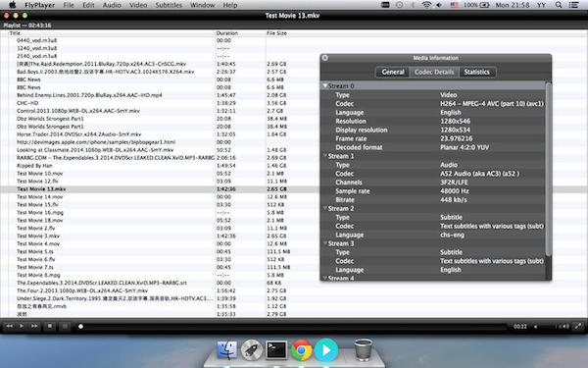Collapse the Stream 1 section
The height and width of the screenshot is (368, 588).
coord(325,156)
